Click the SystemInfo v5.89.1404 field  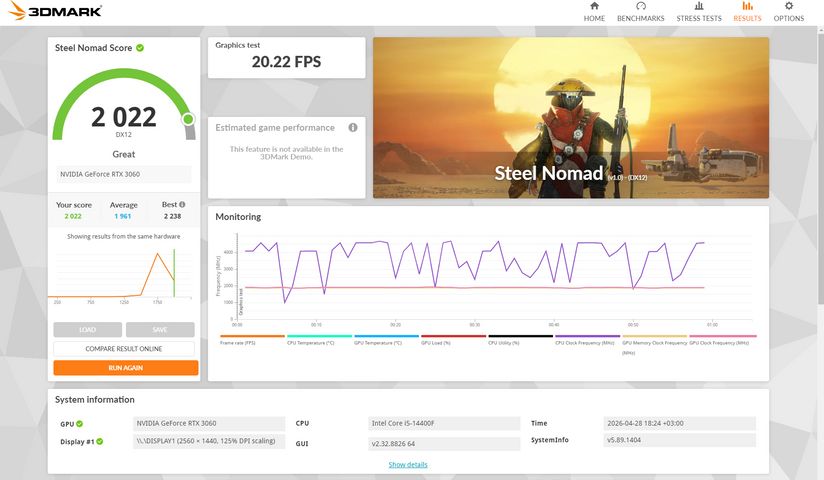click(x=679, y=440)
